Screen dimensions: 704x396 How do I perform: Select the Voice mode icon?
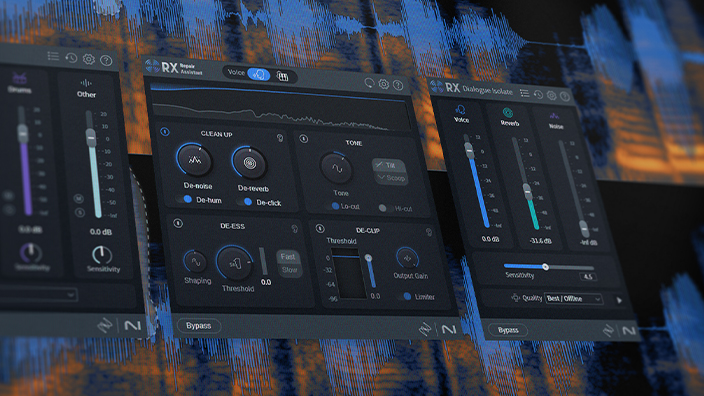(259, 74)
